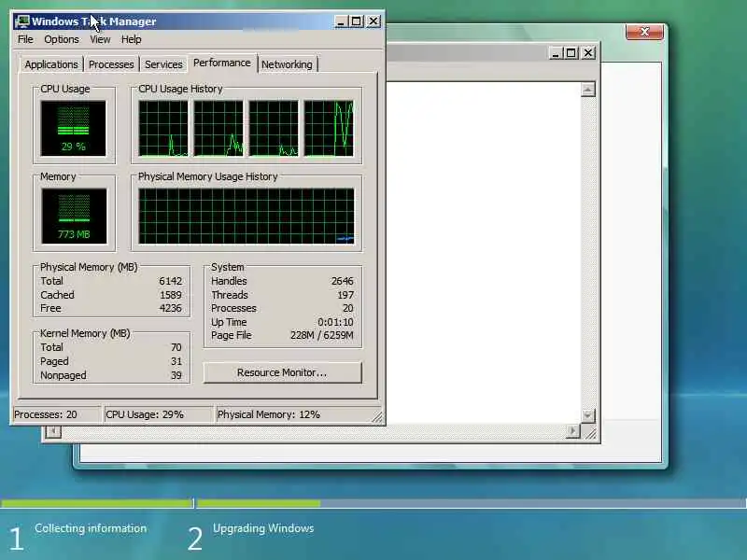Image resolution: width=747 pixels, height=560 pixels.
Task: Click the Resource Monitor button
Action: 283,372
